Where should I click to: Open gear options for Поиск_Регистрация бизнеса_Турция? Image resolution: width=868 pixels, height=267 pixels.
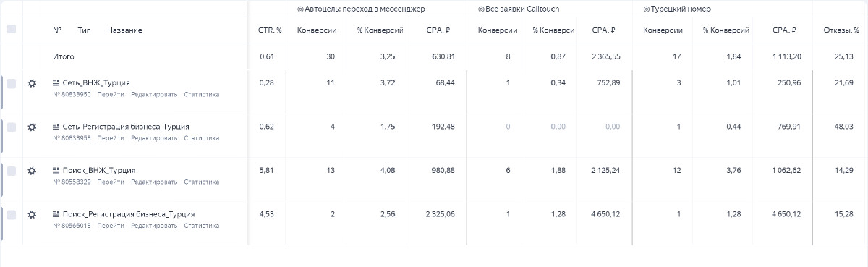click(32, 215)
